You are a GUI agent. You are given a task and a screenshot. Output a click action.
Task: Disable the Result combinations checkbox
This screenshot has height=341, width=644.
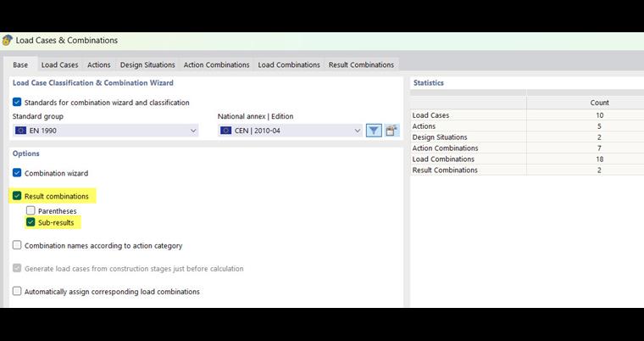point(17,196)
